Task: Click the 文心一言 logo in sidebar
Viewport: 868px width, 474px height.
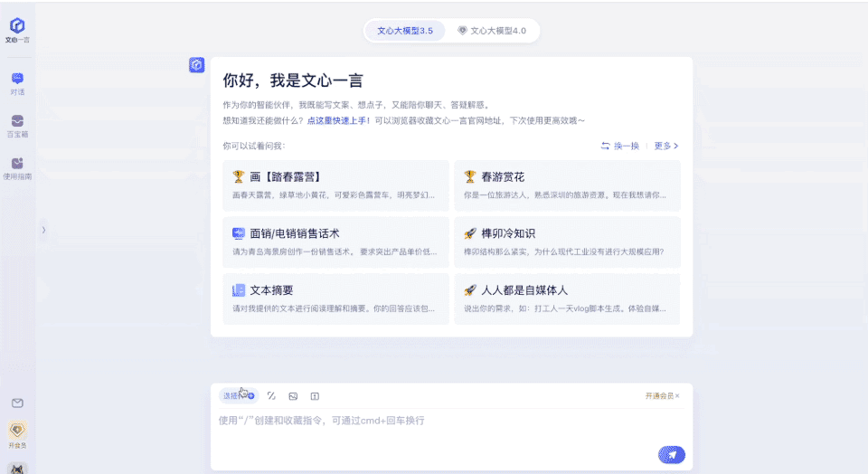Action: [x=17, y=30]
